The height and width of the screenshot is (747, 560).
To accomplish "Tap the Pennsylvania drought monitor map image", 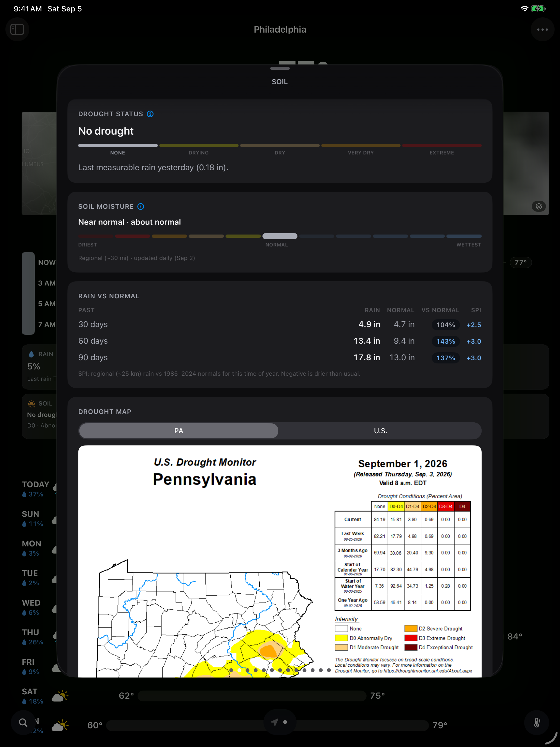I will (280, 561).
